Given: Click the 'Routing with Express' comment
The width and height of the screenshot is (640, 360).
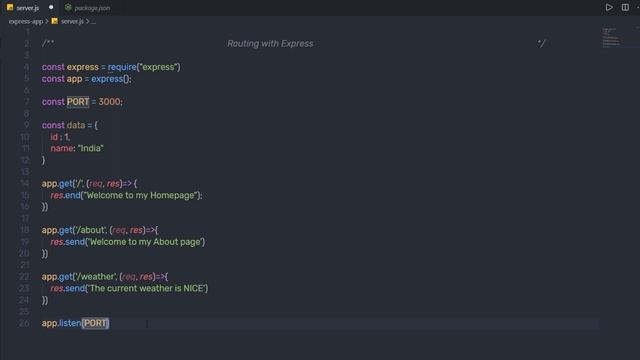Looking at the screenshot, I should click(x=270, y=44).
